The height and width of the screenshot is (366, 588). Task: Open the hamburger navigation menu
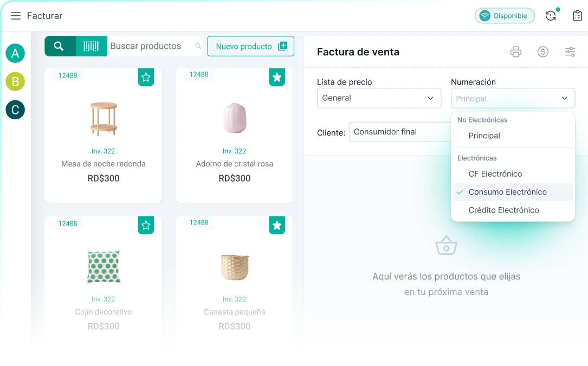tap(15, 16)
